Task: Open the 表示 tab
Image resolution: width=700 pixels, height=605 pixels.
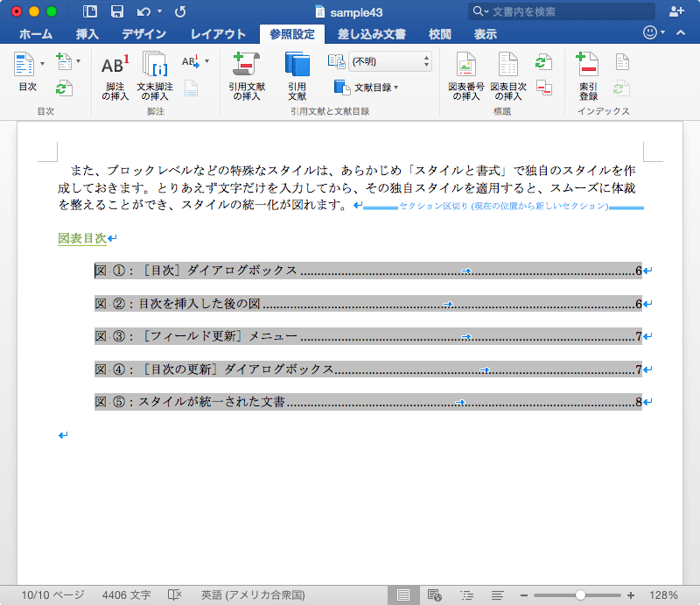Action: (486, 34)
